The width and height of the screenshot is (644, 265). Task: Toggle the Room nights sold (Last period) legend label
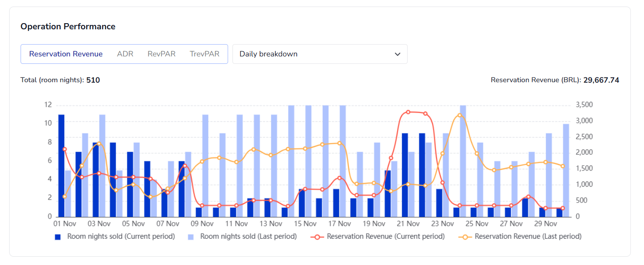[x=248, y=237]
